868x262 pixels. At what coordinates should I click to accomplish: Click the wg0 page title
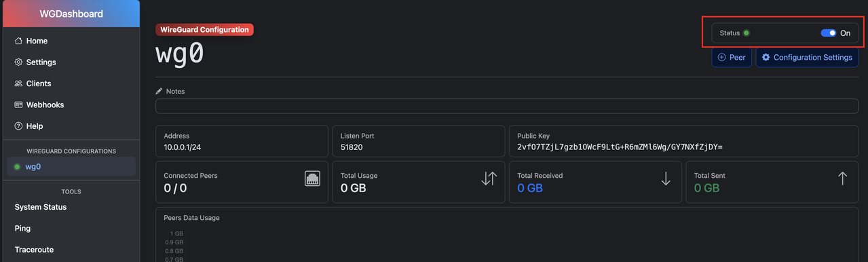tap(180, 54)
